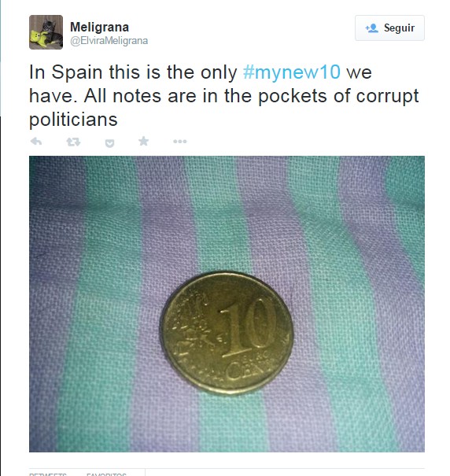Click the 10 euro cent coin

(x=227, y=334)
